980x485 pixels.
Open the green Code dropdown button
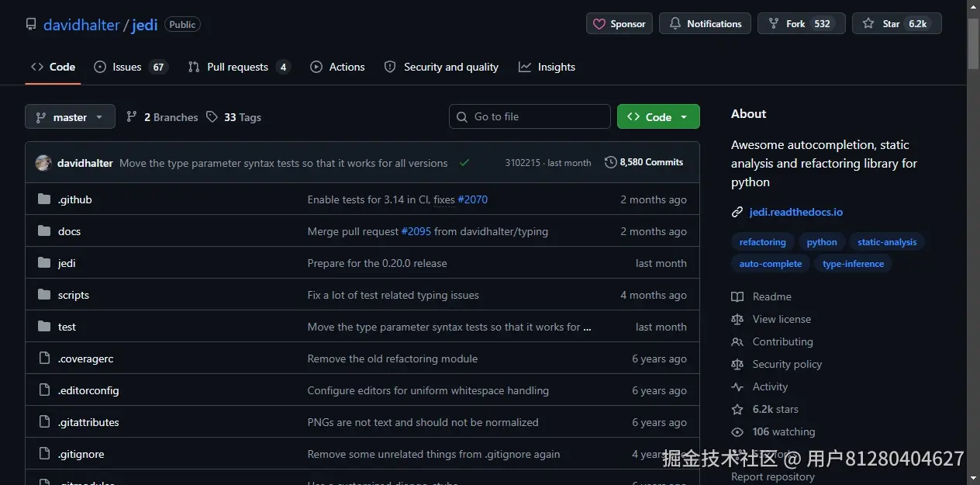(658, 117)
